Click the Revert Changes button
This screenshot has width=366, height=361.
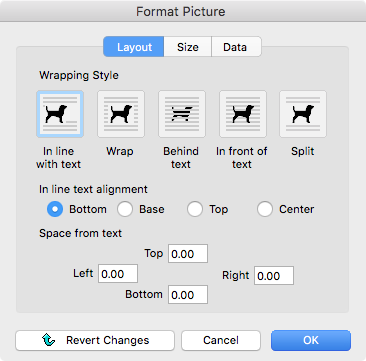[x=95, y=340]
